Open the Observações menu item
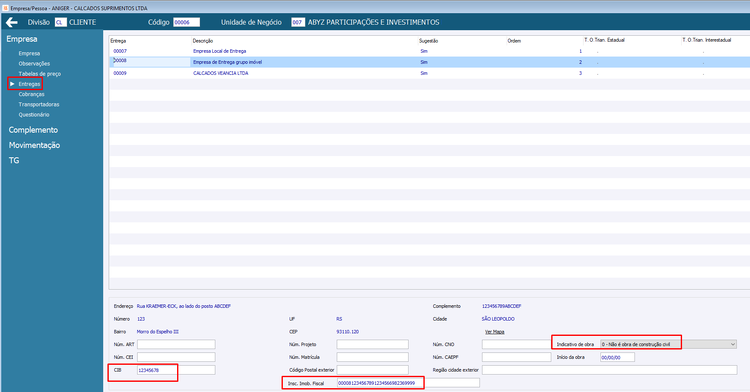 click(34, 64)
